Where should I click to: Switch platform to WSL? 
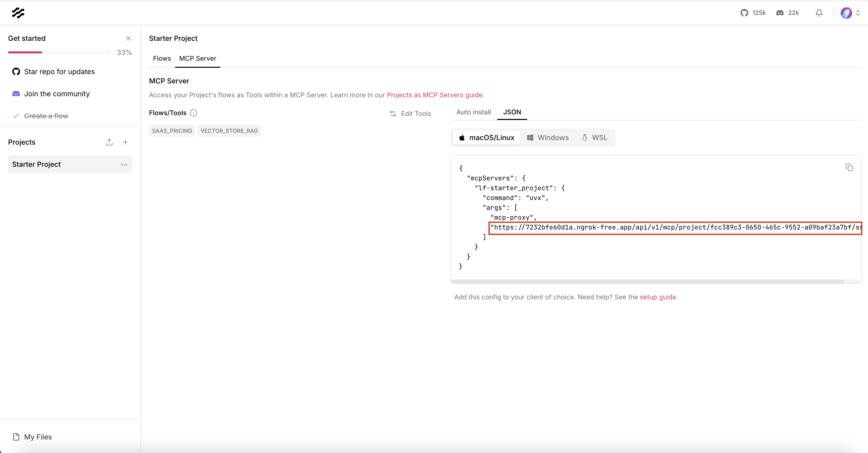pos(594,138)
